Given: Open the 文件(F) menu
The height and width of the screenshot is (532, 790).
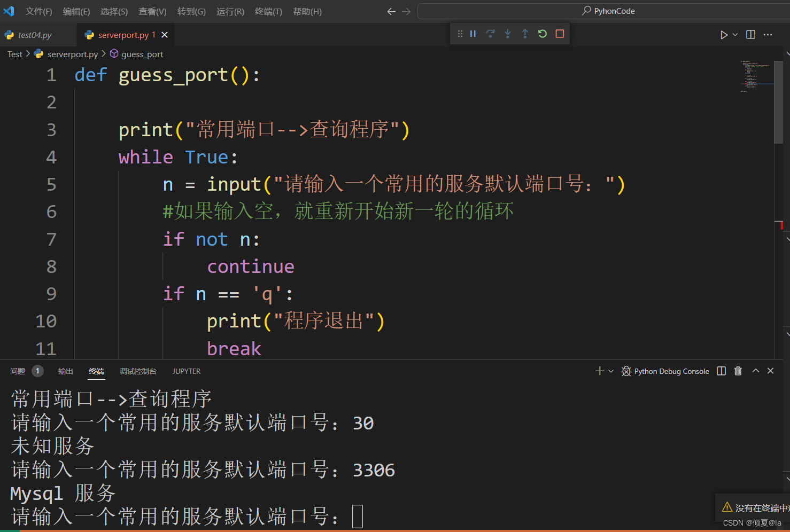Looking at the screenshot, I should (x=38, y=11).
